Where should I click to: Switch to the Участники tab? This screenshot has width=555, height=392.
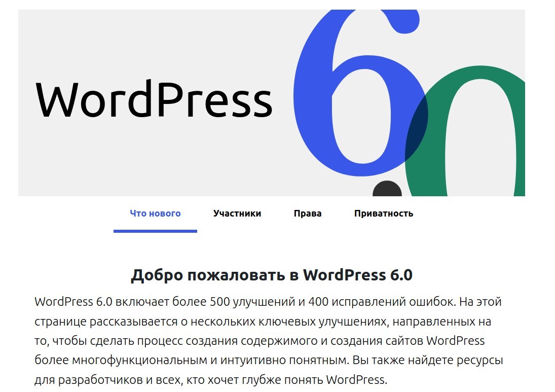point(237,213)
